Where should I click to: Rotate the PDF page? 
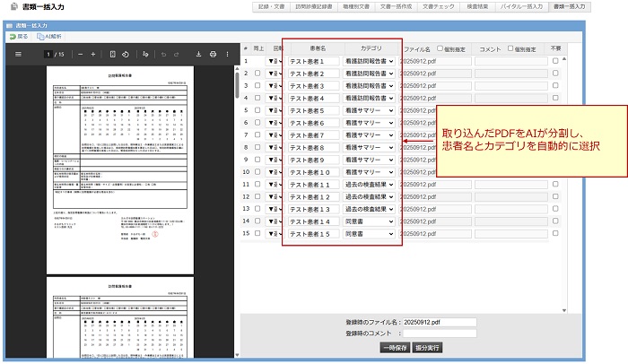click(126, 54)
